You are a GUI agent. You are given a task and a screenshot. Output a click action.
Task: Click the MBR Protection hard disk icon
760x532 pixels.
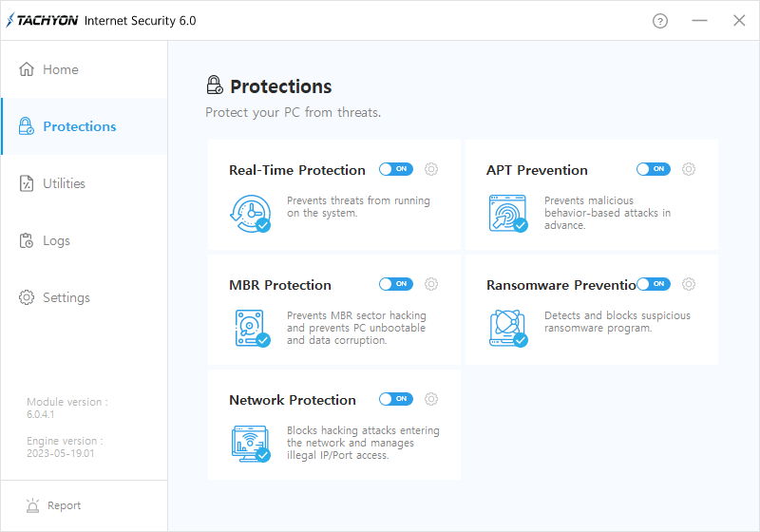[x=250, y=328]
